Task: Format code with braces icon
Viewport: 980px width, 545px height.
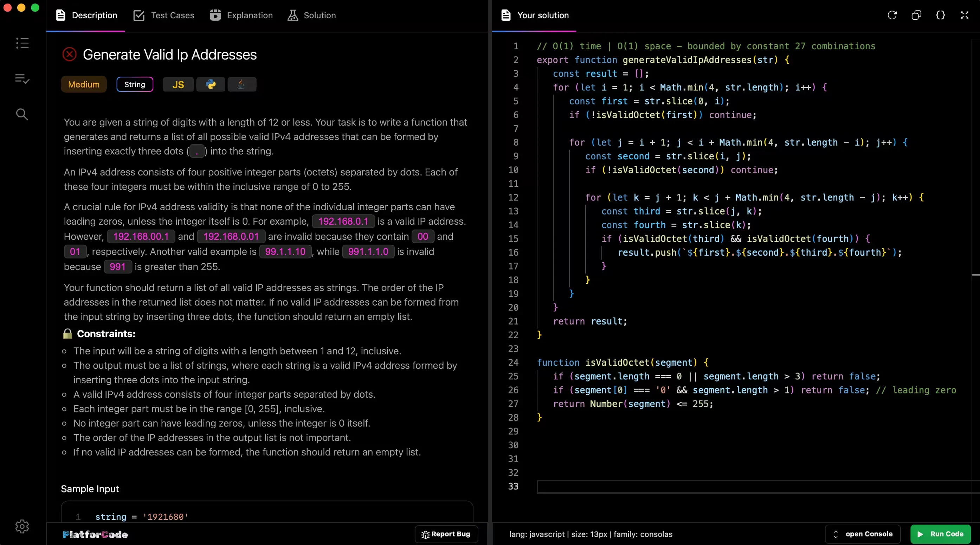Action: (x=940, y=15)
